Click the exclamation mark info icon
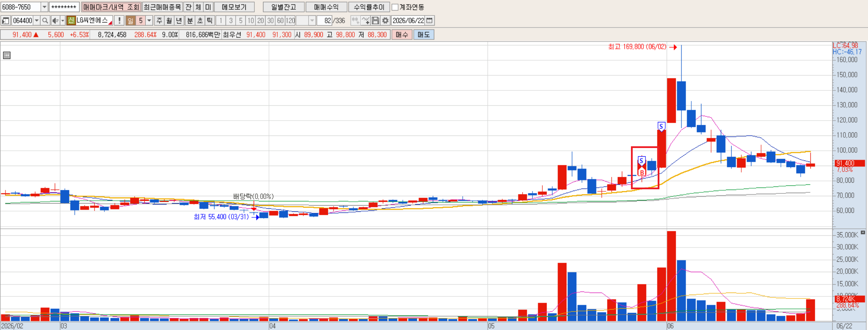 [119, 21]
